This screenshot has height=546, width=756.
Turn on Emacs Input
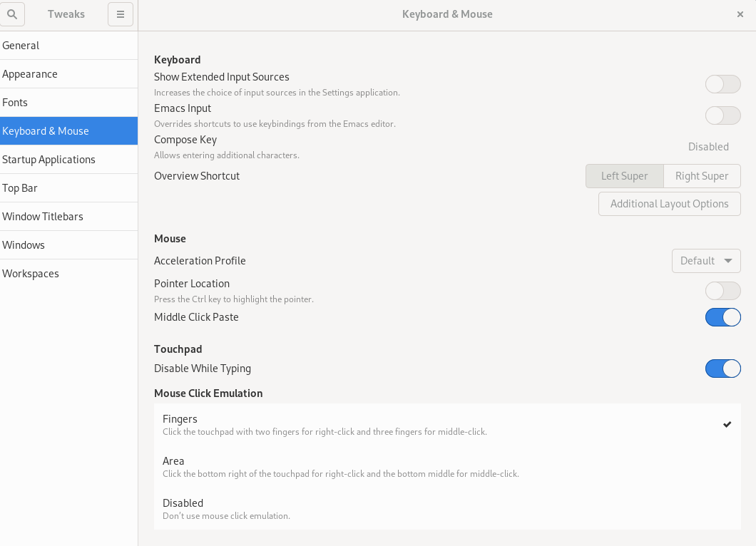(x=722, y=115)
